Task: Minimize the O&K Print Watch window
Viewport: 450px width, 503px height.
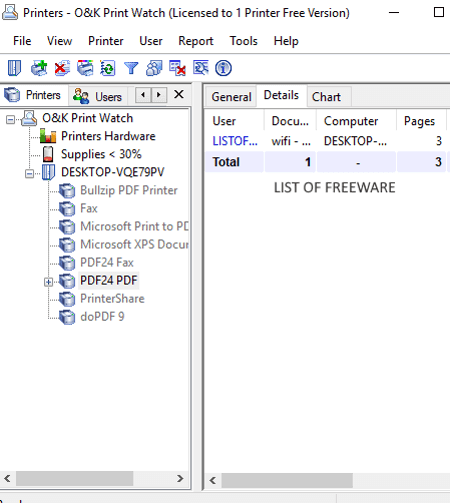Action: (x=394, y=13)
